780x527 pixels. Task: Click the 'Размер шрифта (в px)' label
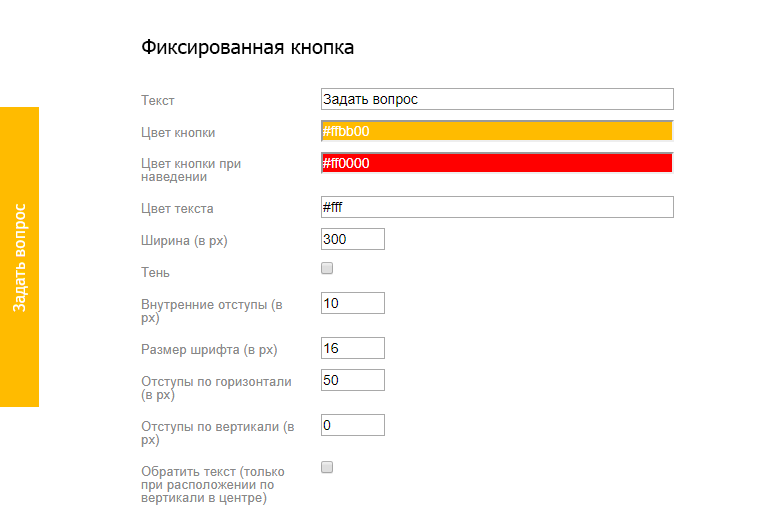point(209,350)
